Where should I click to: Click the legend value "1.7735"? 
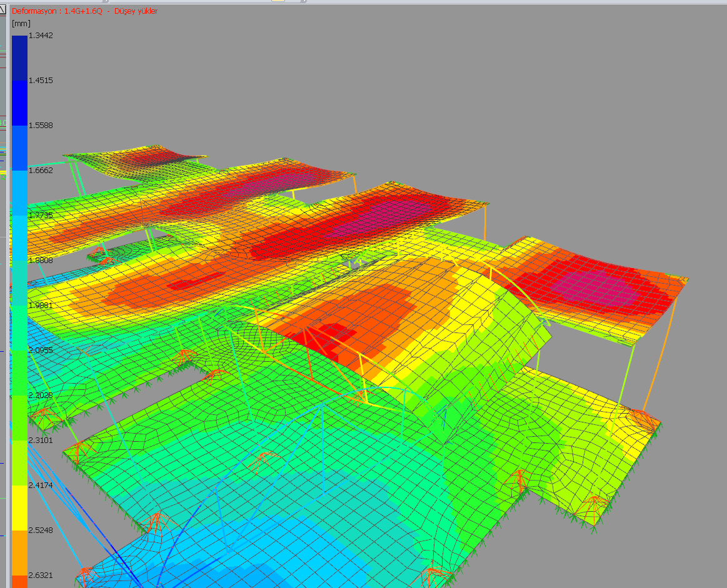click(41, 216)
